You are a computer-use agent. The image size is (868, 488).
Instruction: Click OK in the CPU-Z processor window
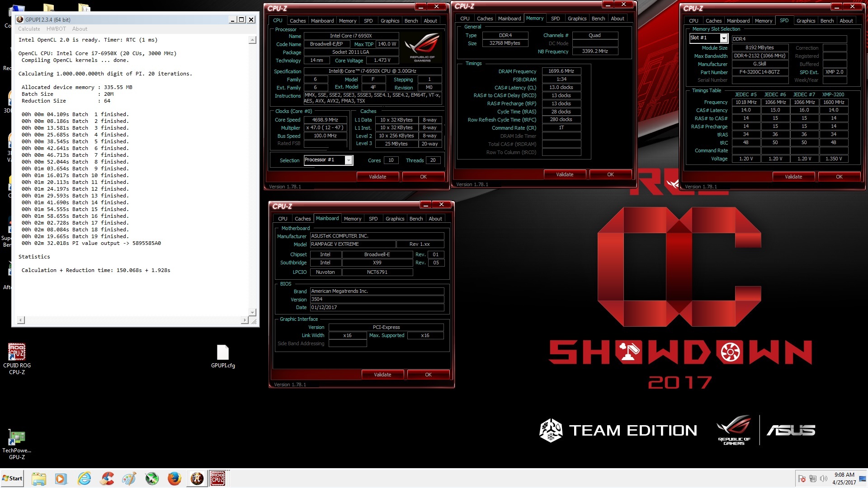click(x=423, y=177)
